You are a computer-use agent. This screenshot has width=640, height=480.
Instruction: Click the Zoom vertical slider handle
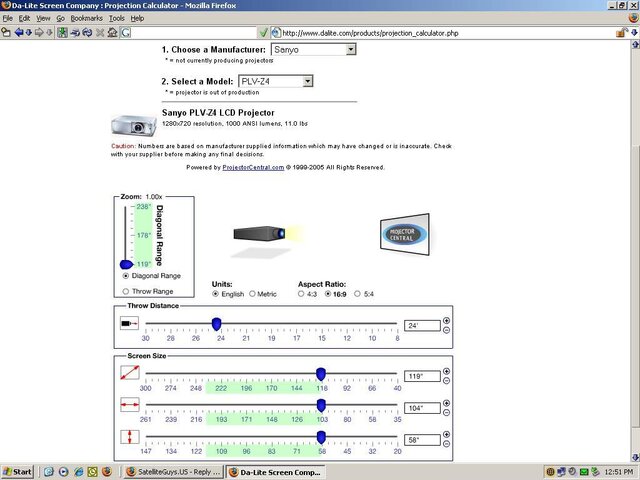point(127,264)
